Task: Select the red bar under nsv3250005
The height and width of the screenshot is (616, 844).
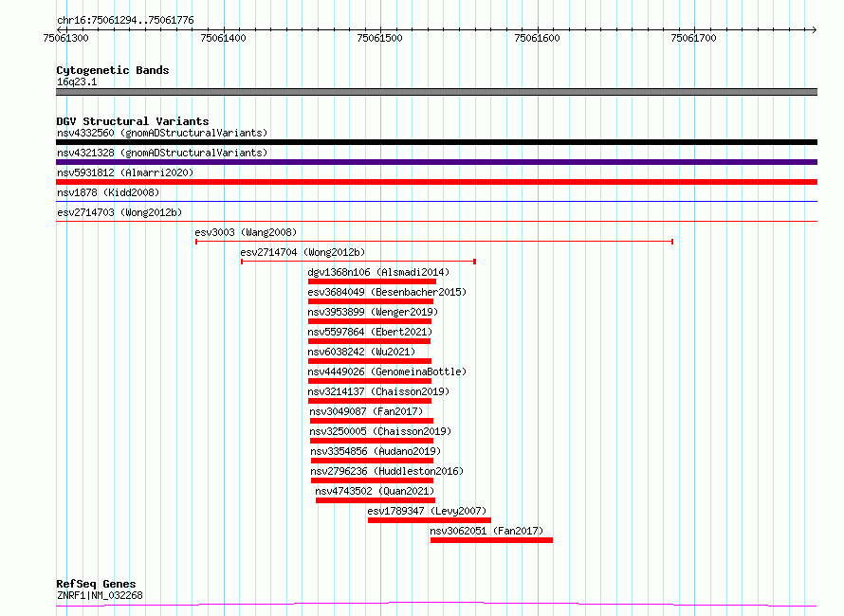Action: point(372,441)
